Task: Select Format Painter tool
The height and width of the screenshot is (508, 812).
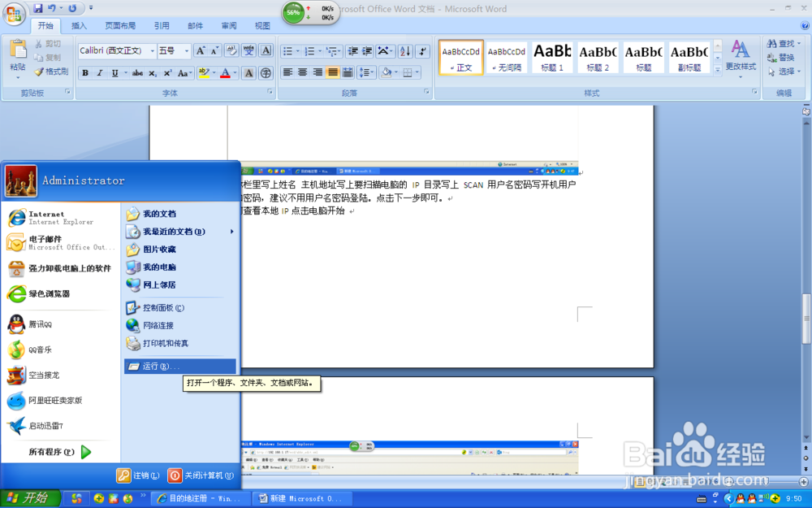Action: tap(51, 72)
